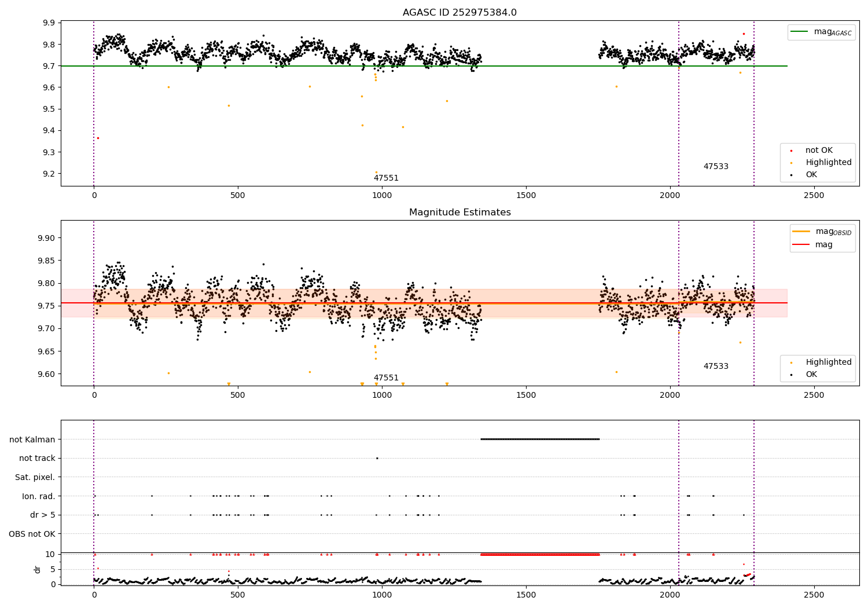
Task: Click the red mag line in middle plot
Action: coord(424,303)
